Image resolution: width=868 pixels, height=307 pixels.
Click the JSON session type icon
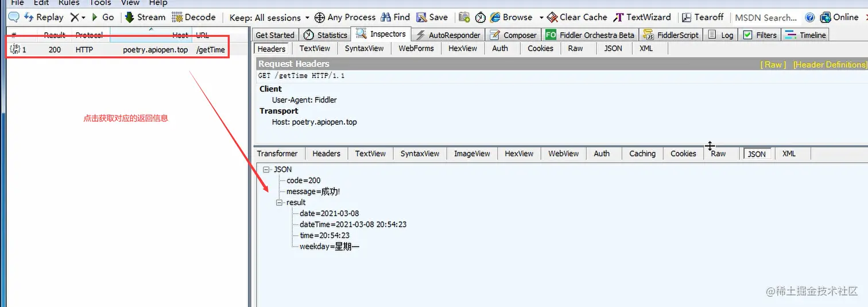pos(15,49)
